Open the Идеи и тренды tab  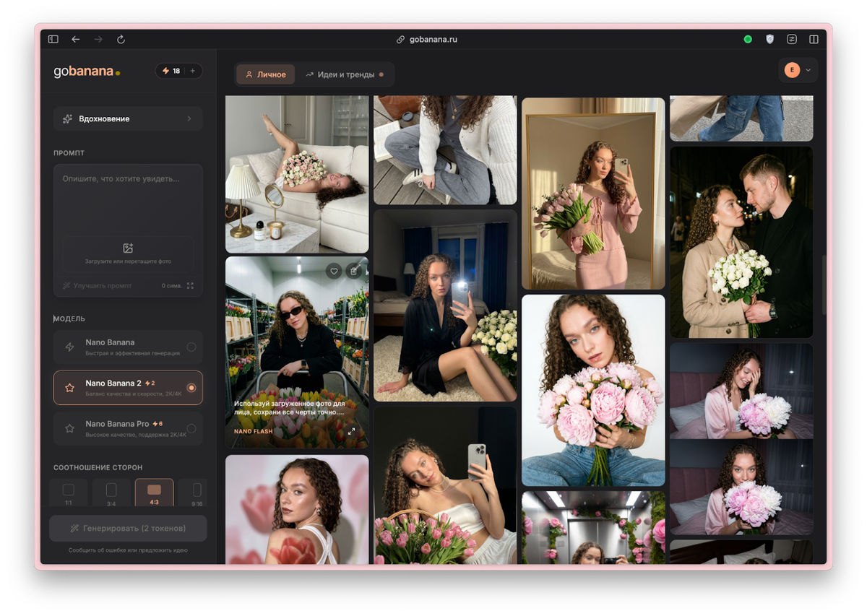pos(344,74)
